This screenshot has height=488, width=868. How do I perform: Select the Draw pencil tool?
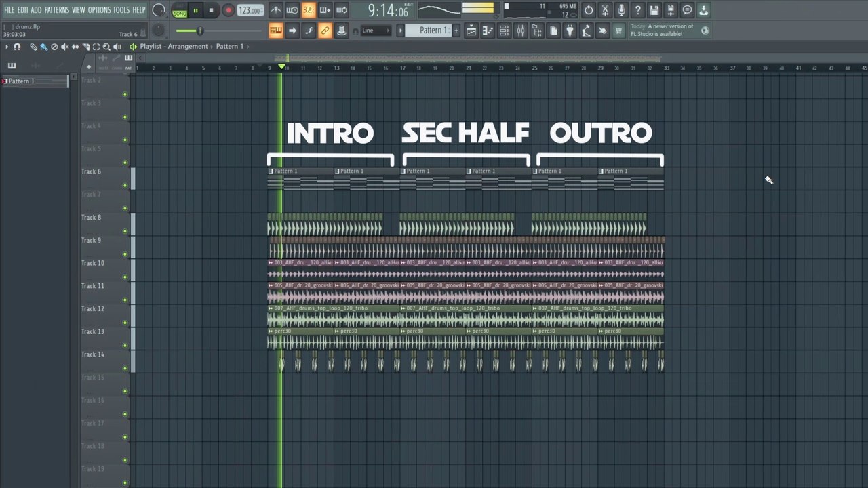[x=33, y=47]
